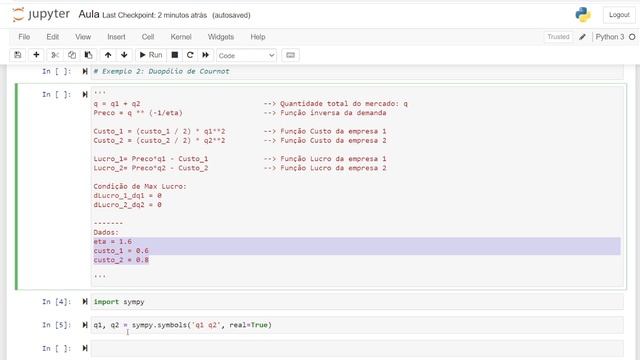Click the Last Checkpoint text
The width and height of the screenshot is (640, 360).
(154, 15)
